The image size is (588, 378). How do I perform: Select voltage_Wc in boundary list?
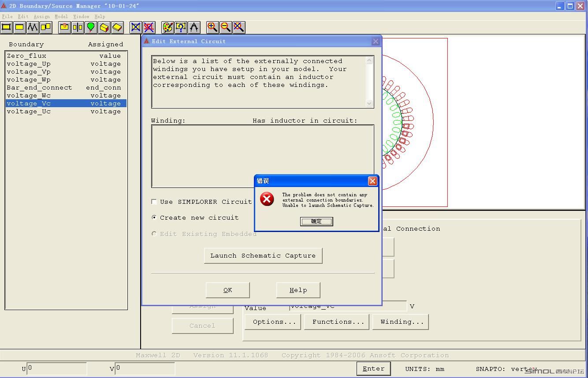click(x=66, y=95)
